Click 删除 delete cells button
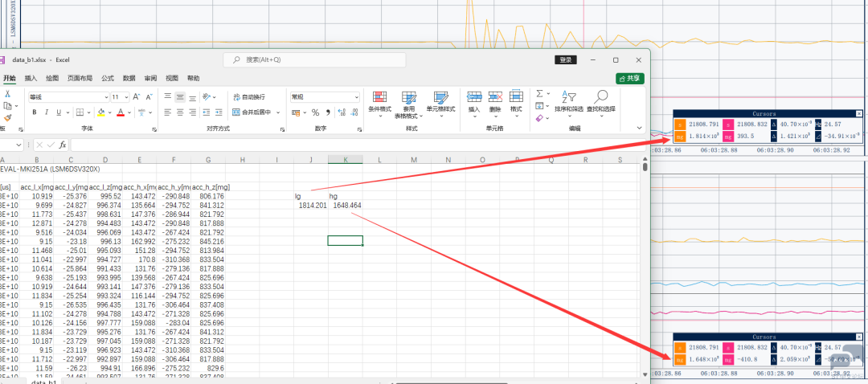 coord(495,104)
